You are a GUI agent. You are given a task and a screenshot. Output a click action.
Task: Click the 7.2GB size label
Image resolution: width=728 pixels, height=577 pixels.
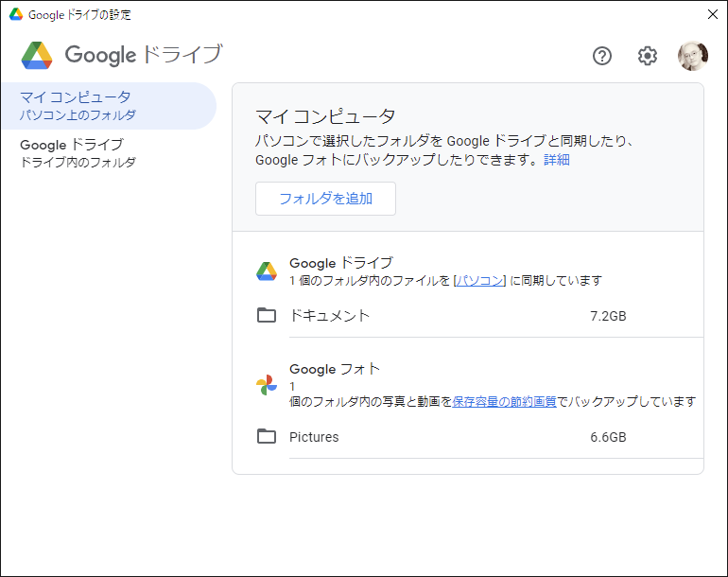[608, 316]
